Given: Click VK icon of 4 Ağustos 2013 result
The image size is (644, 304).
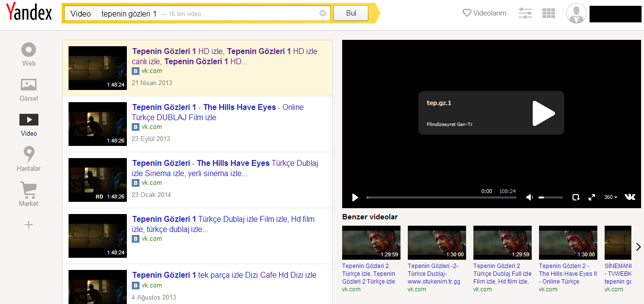Looking at the screenshot, I should coord(136,286).
